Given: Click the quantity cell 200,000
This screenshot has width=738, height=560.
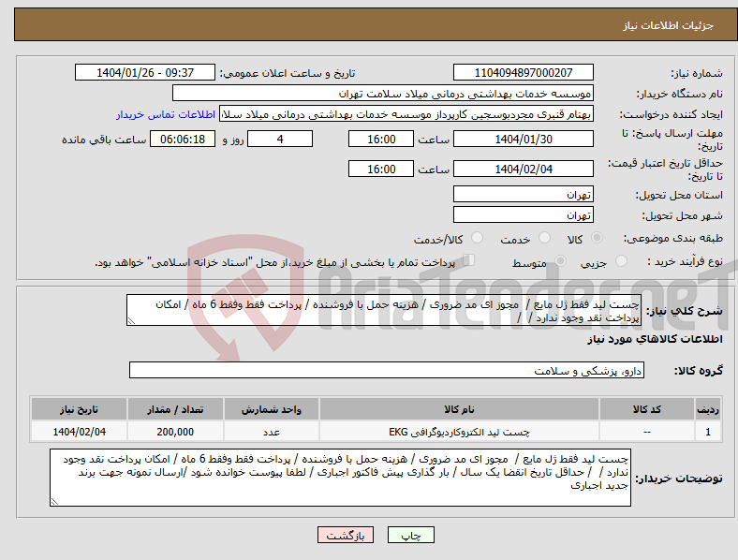Looking at the screenshot, I should click(175, 432).
